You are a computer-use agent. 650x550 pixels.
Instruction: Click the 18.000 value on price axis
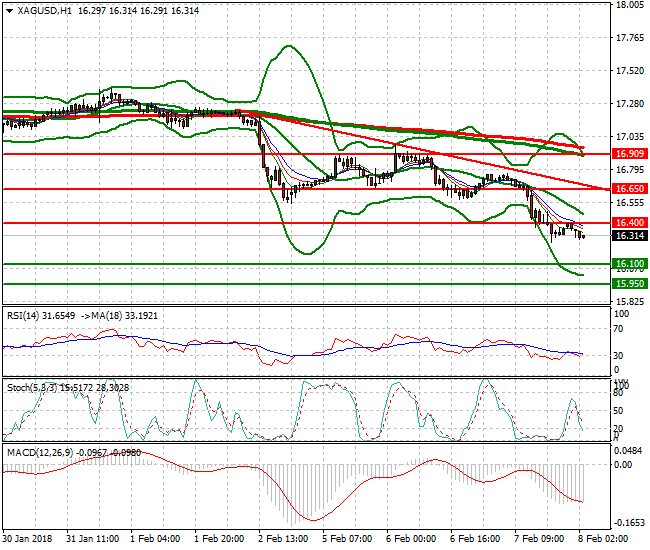pyautogui.click(x=629, y=5)
